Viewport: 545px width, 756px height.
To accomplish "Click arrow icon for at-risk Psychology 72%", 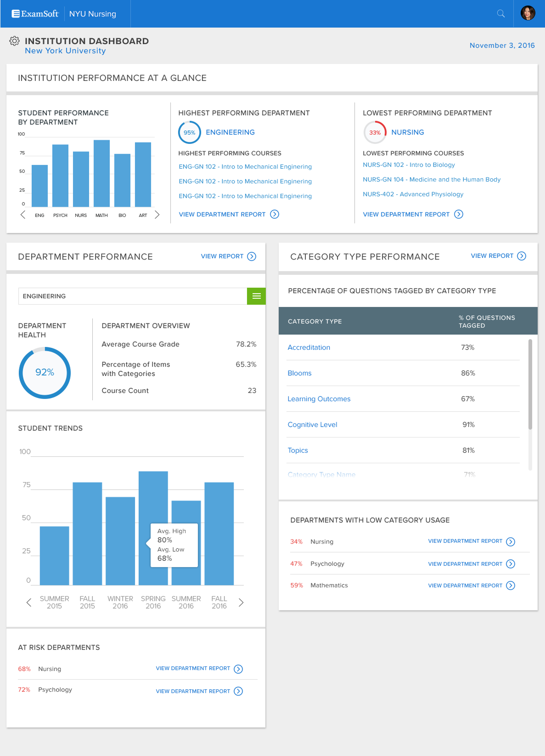I will (238, 691).
